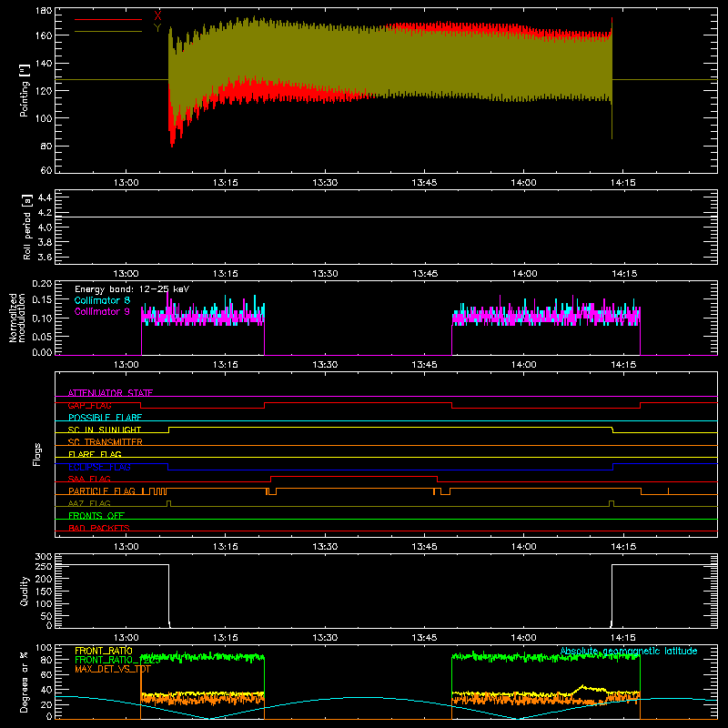Click the 180 tick on Pointing axis
The width and height of the screenshot is (728, 728).
[44, 11]
